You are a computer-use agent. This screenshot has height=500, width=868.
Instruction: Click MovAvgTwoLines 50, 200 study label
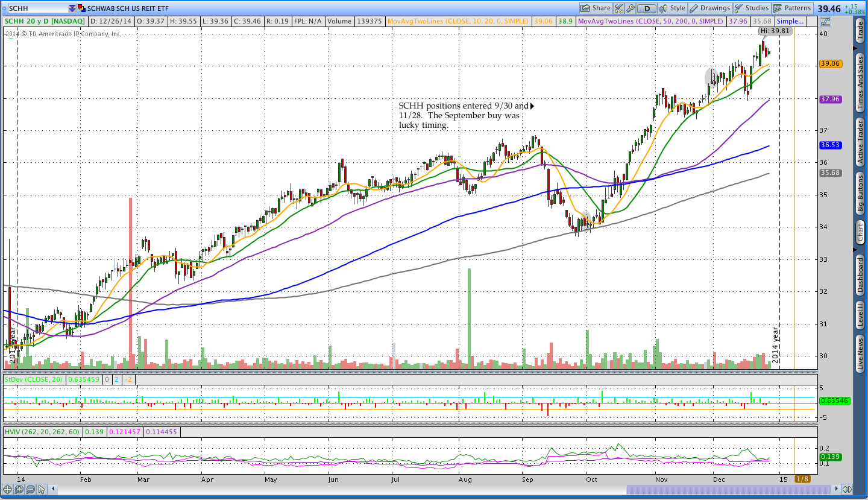pos(650,21)
